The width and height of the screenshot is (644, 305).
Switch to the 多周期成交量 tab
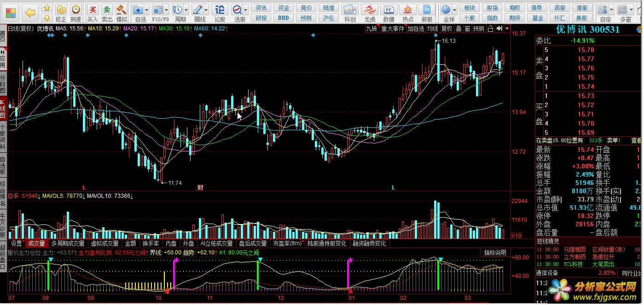pos(68,243)
